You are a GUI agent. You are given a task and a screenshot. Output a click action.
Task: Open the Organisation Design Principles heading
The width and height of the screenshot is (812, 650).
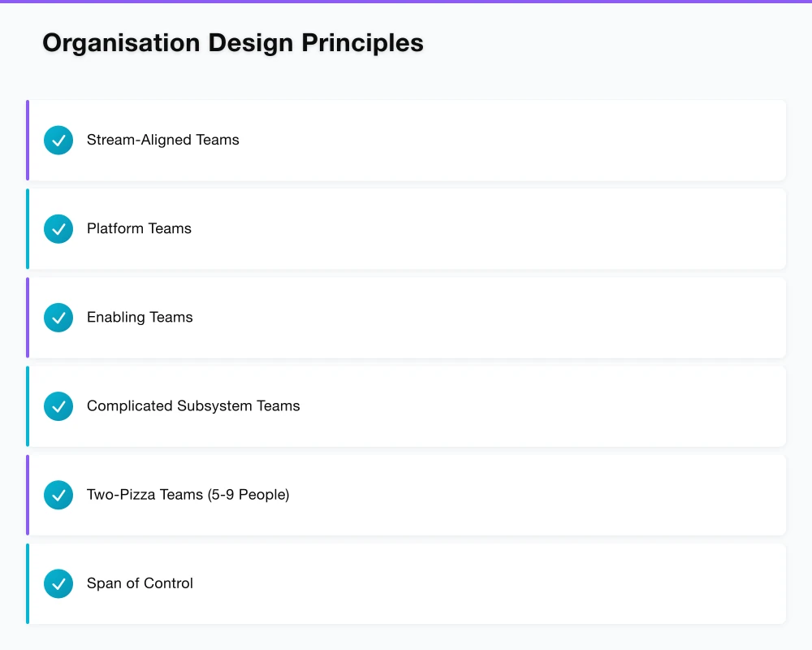coord(233,42)
